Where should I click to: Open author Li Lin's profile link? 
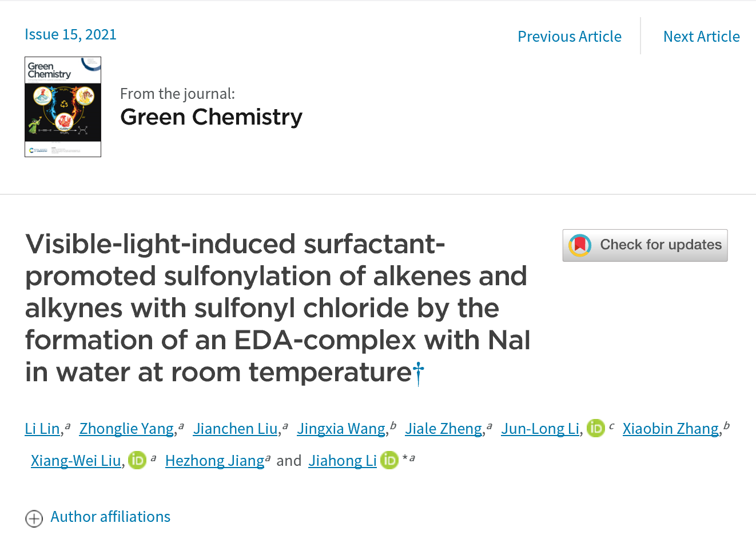pos(42,429)
